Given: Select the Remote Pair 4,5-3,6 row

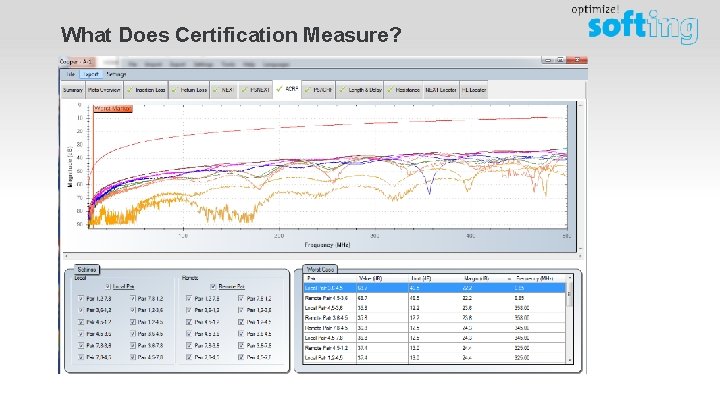Looking at the screenshot, I should [x=434, y=298].
